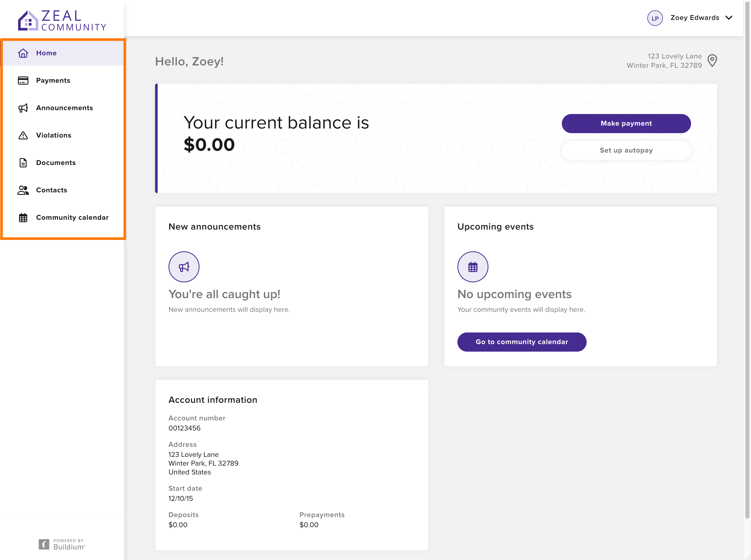Click the LP avatar circle
This screenshot has width=751, height=560.
tap(655, 18)
